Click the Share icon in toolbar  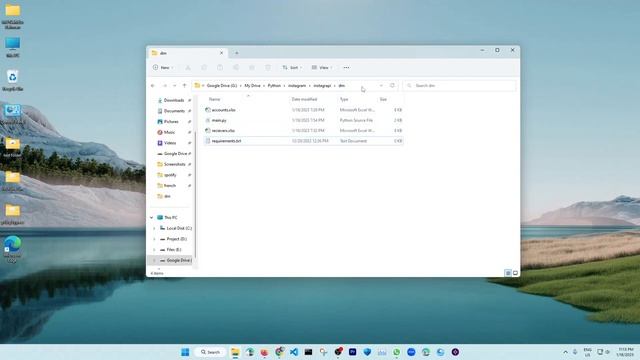[252, 68]
